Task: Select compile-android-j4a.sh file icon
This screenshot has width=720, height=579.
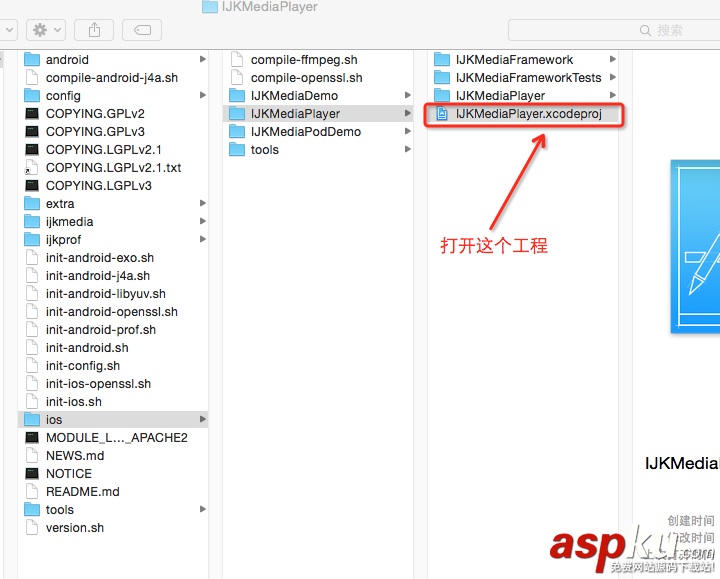Action: click(x=32, y=77)
